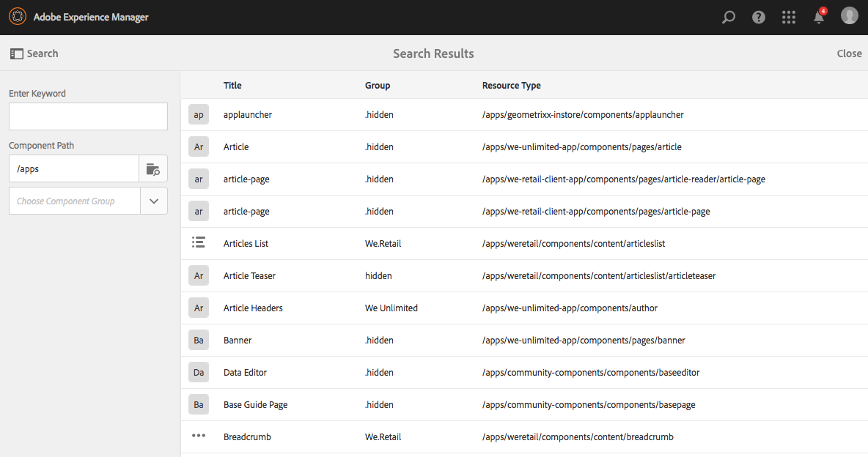Click the Adobe Experience Manager title
The image size is (868, 457).
coord(91,17)
